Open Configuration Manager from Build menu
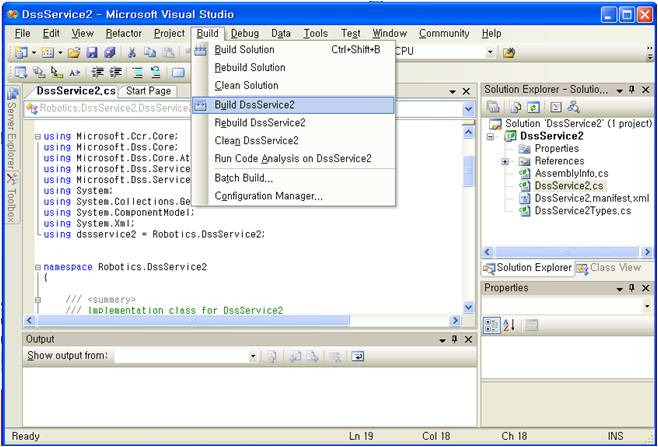This screenshot has width=658, height=447. [293, 196]
